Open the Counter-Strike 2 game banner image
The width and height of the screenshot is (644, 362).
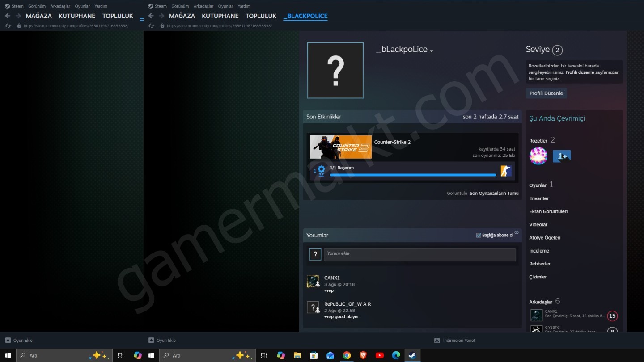(341, 147)
